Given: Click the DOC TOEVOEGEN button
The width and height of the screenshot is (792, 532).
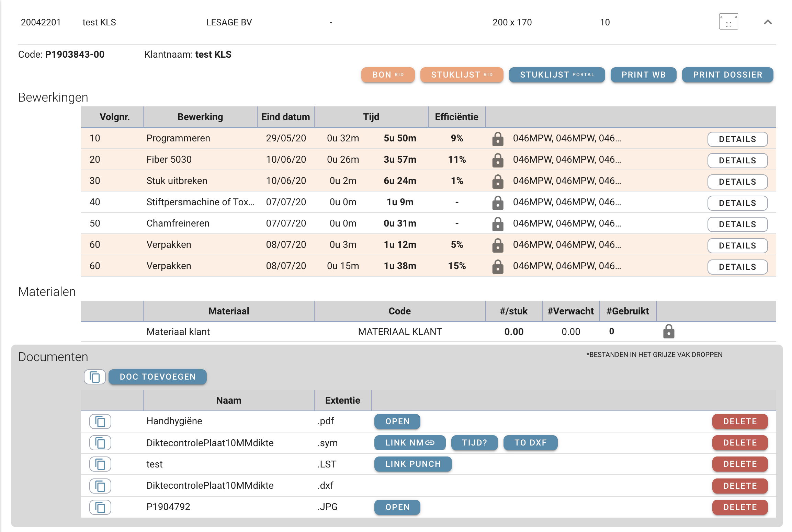Looking at the screenshot, I should coord(158,377).
